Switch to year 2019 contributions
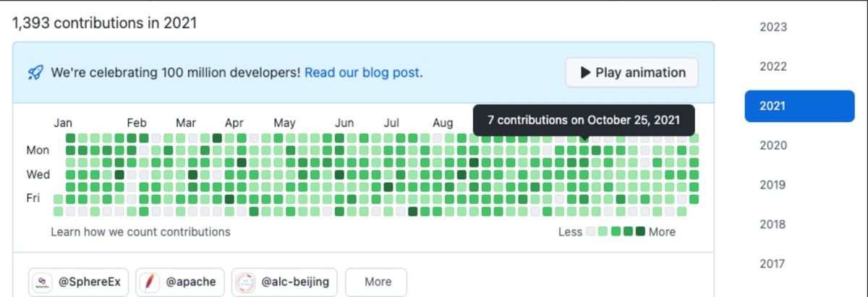This screenshot has width=868, height=297. (773, 185)
